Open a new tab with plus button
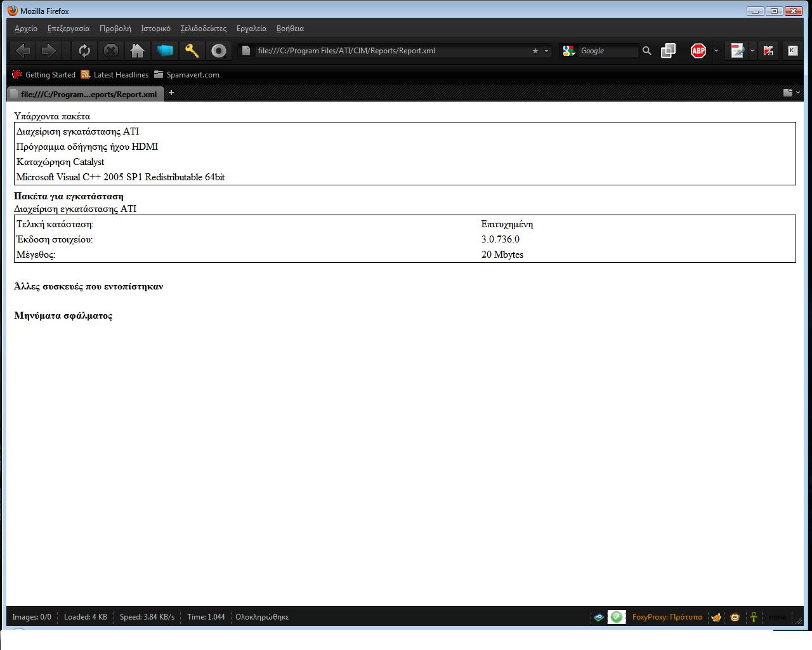The height and width of the screenshot is (650, 812). click(x=171, y=93)
